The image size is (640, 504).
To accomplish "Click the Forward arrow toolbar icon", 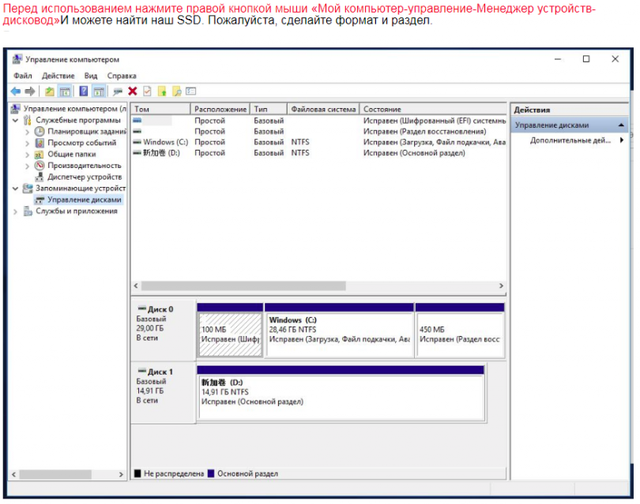I will click(x=30, y=91).
